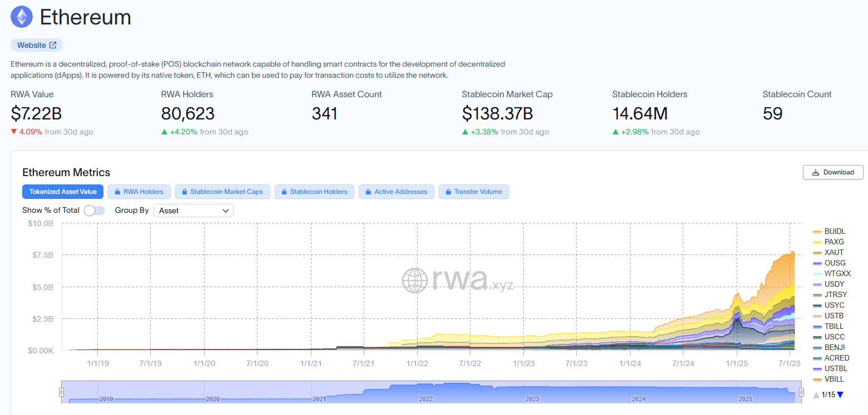Screen dimensions: 868x415
Task: Switch to Active Addresses tab
Action: (396, 192)
